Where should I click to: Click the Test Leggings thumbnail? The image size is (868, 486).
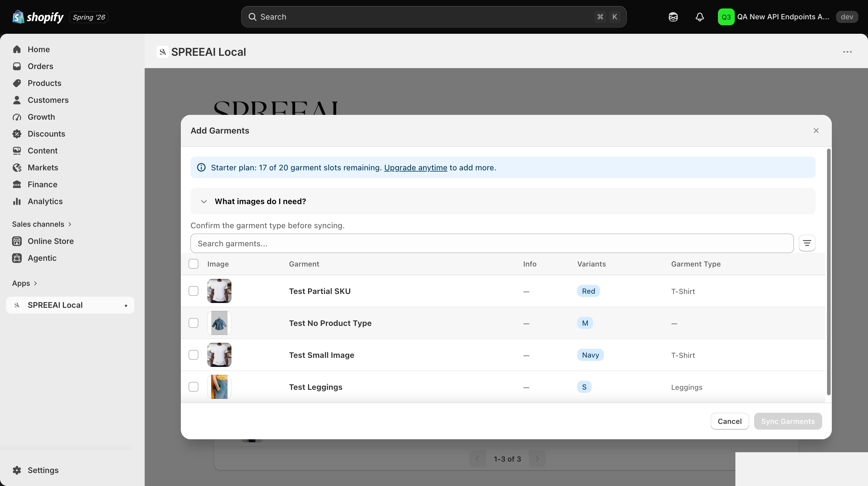pos(219,387)
